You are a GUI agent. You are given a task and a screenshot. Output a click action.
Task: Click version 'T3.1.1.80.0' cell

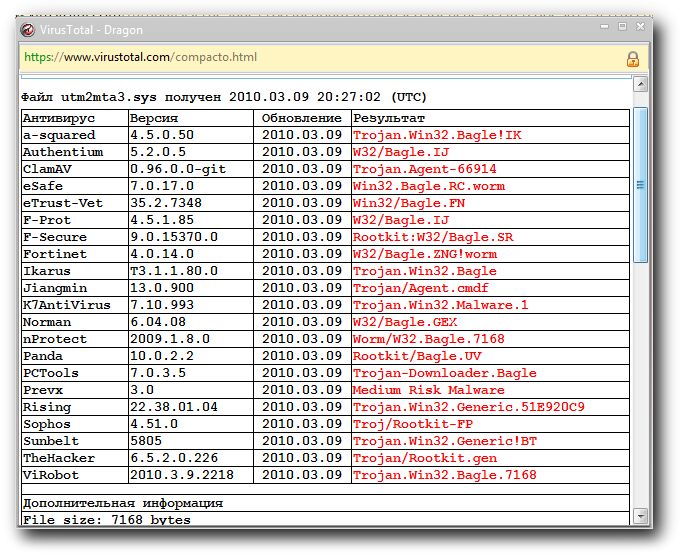[191, 271]
